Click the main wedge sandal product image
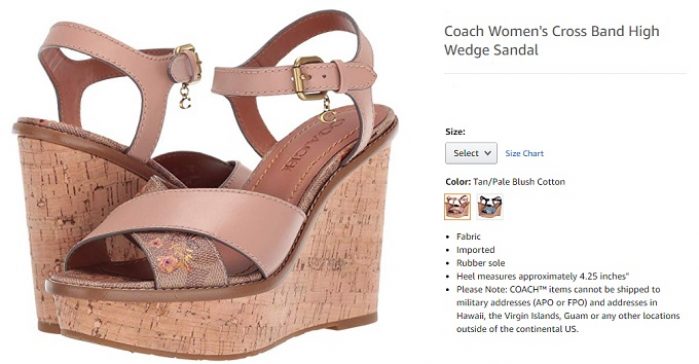 [205, 183]
